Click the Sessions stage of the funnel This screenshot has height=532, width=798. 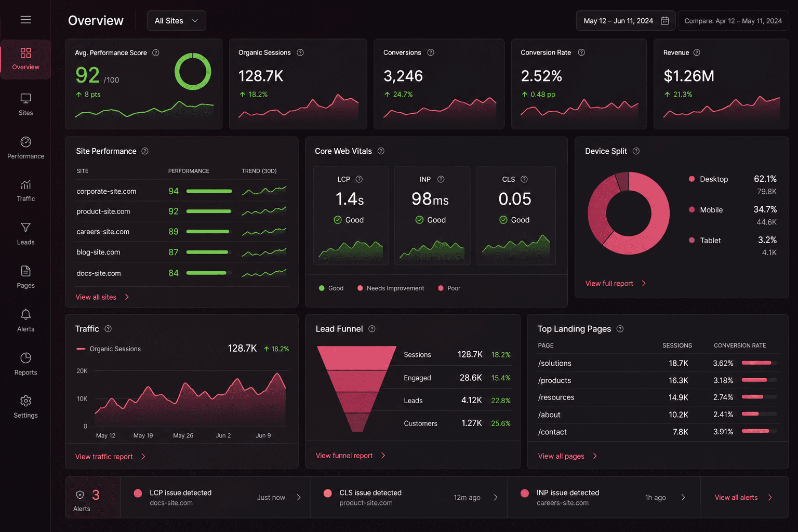pyautogui.click(x=356, y=358)
